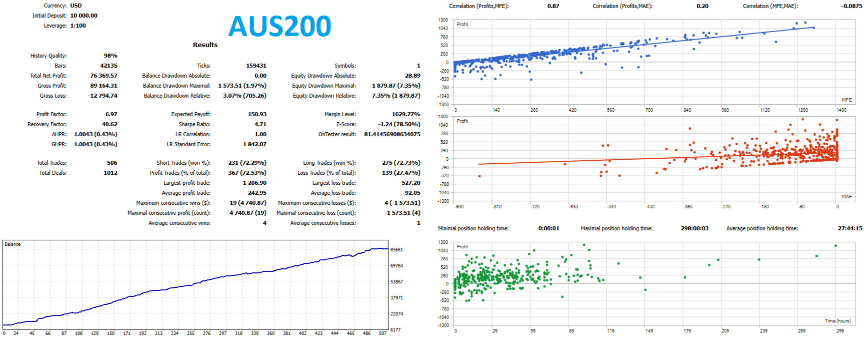The width and height of the screenshot is (868, 344).
Task: Click the Leverage value 1:100
Action: click(x=78, y=26)
